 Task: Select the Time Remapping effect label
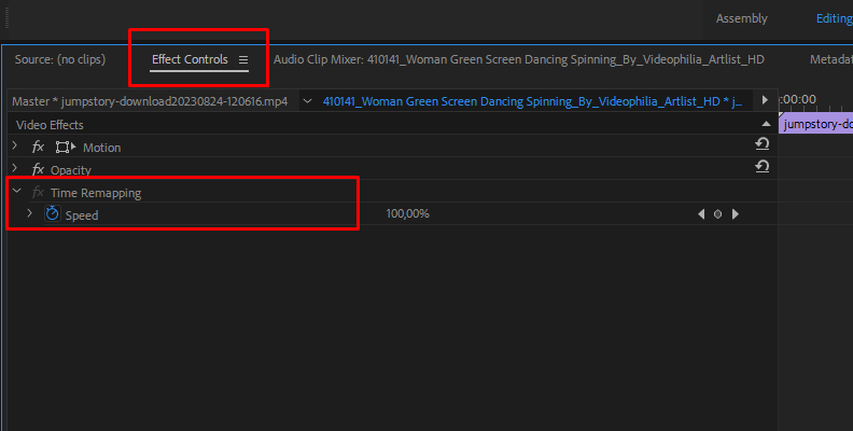click(x=96, y=193)
